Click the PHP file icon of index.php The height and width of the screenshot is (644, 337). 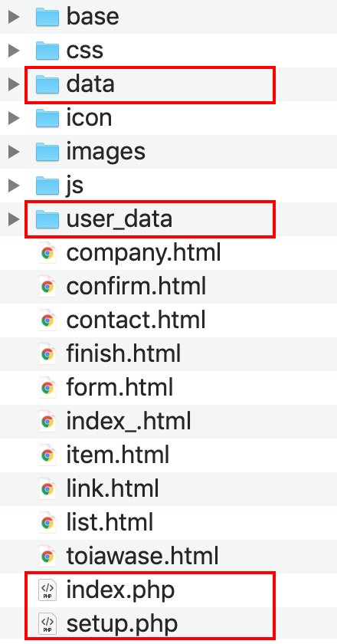click(x=47, y=590)
